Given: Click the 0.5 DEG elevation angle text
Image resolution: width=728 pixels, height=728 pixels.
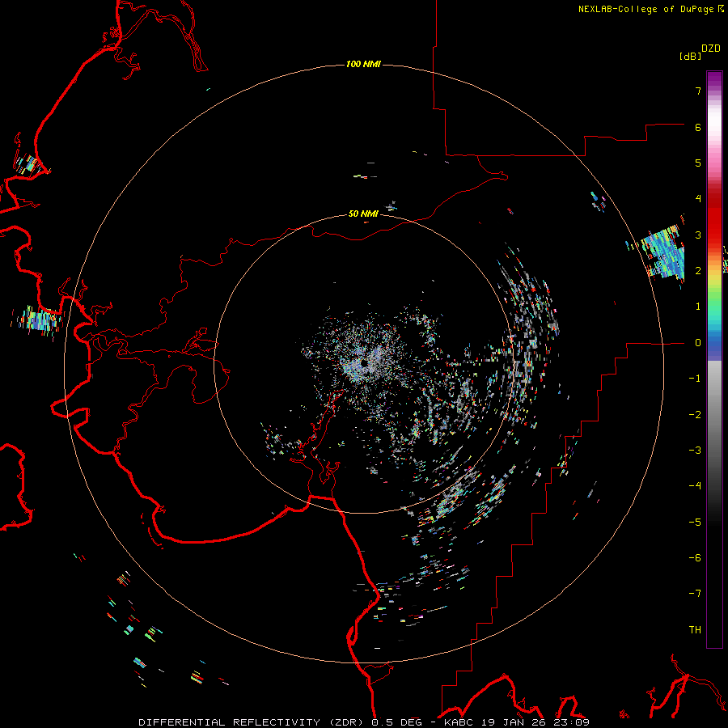Looking at the screenshot, I should click(396, 722).
